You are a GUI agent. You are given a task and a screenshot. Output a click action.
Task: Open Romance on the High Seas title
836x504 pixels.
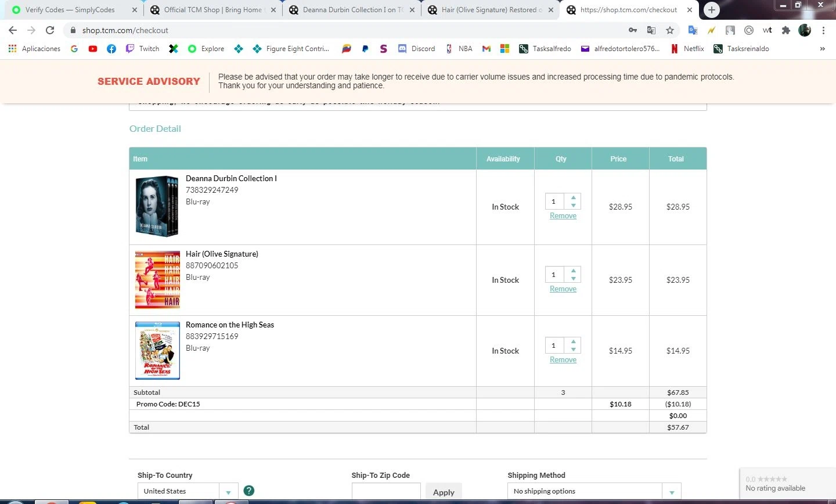tap(230, 325)
